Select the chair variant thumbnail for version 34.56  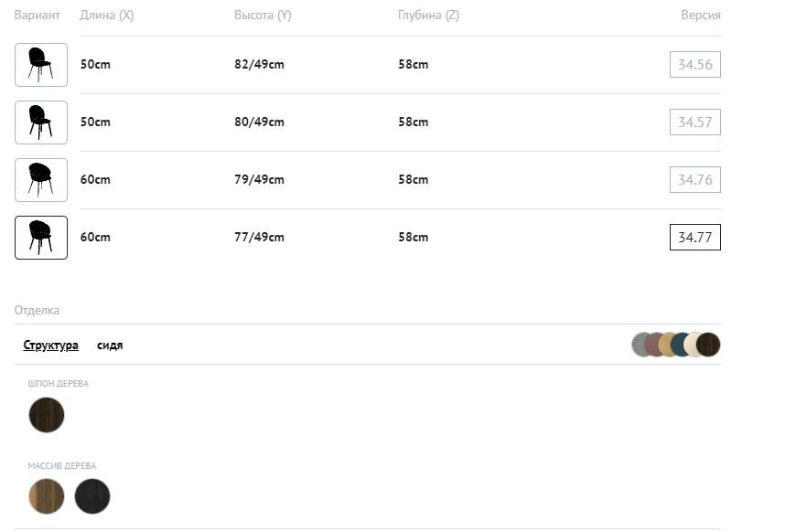coord(41,65)
